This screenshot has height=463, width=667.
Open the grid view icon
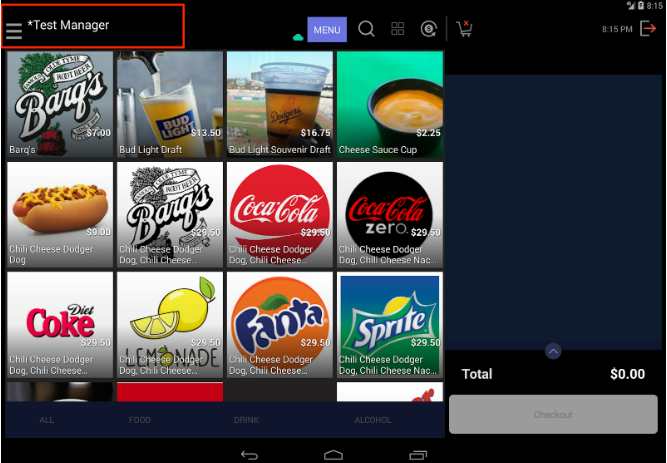[398, 30]
